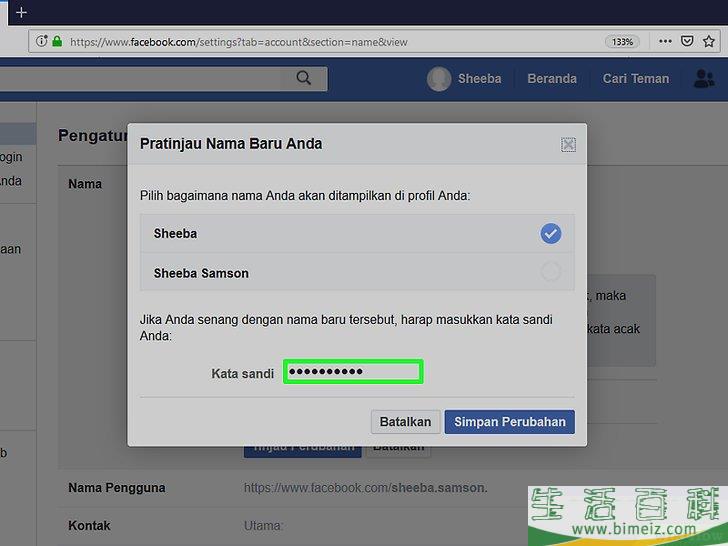Open a new browser tab with plus icon
This screenshot has height=546, width=728.
coord(21,12)
